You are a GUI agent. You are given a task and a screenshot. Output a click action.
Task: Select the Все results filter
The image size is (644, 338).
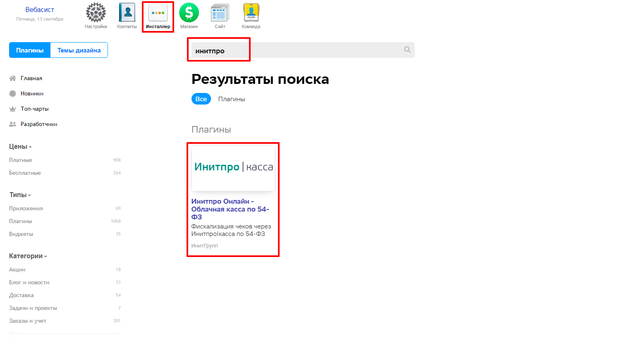pyautogui.click(x=201, y=99)
